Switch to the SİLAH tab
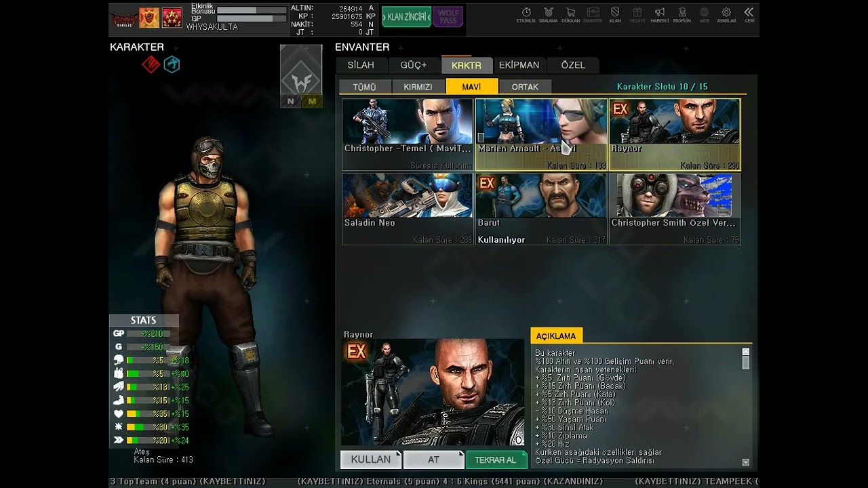Image resolution: width=868 pixels, height=488 pixels. point(361,65)
